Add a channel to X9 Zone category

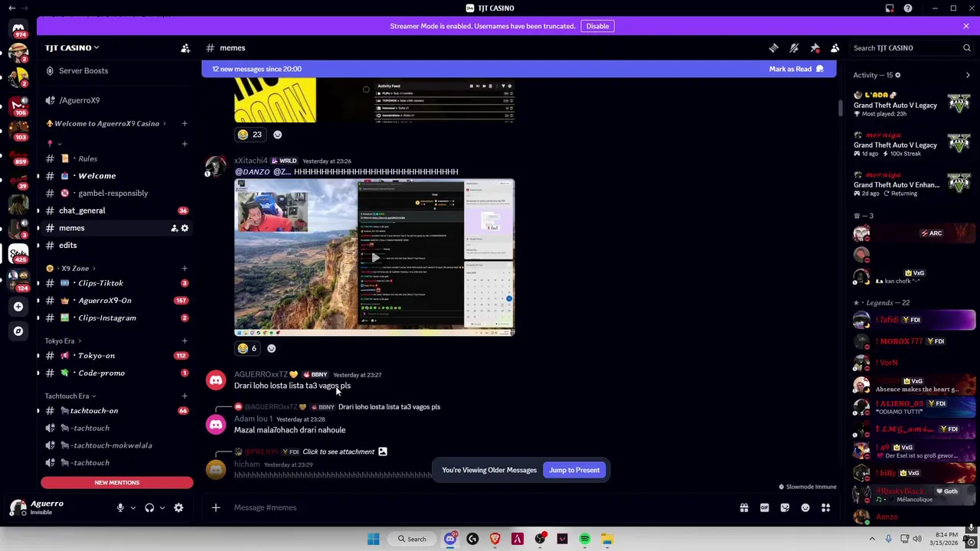[x=185, y=269]
